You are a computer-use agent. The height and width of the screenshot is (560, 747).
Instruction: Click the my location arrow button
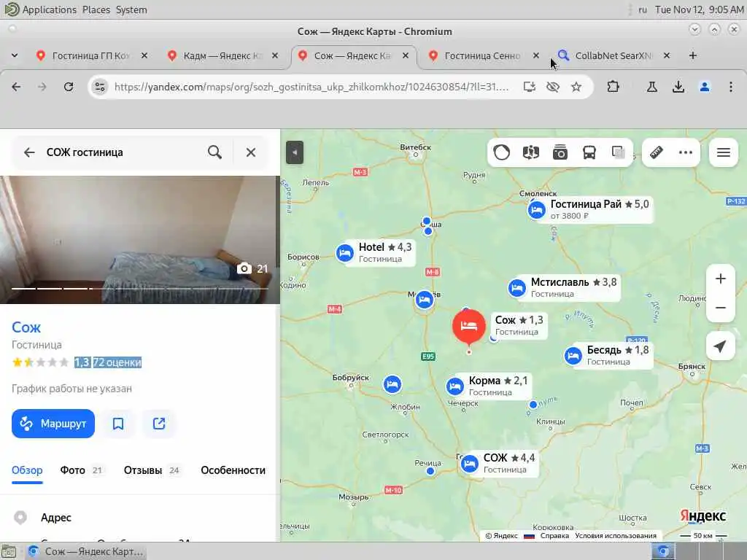(x=720, y=346)
